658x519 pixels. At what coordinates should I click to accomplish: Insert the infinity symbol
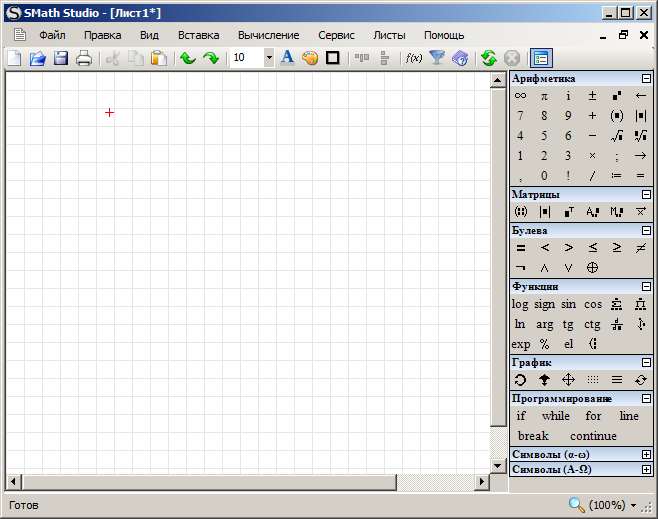click(520, 96)
